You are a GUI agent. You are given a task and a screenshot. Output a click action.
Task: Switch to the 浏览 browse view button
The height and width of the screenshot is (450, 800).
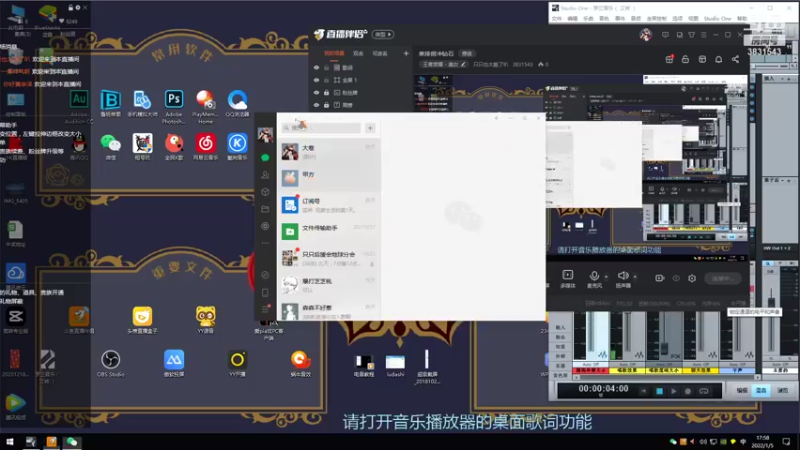tap(782, 390)
